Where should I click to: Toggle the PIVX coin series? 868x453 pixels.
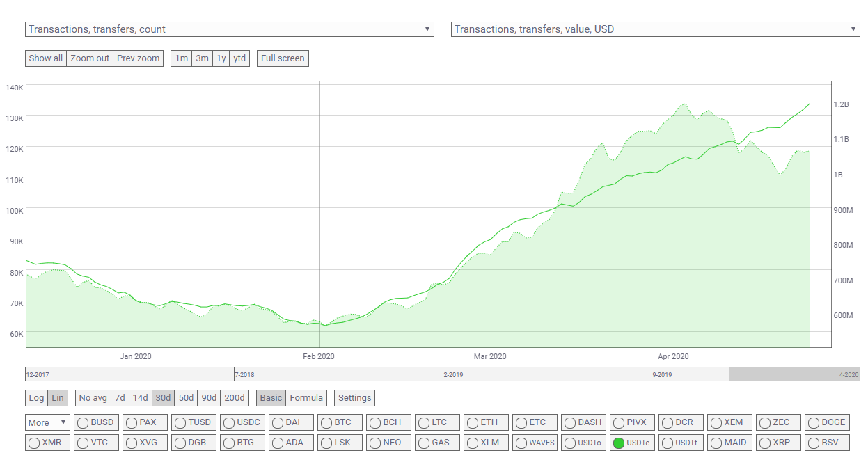(x=633, y=422)
